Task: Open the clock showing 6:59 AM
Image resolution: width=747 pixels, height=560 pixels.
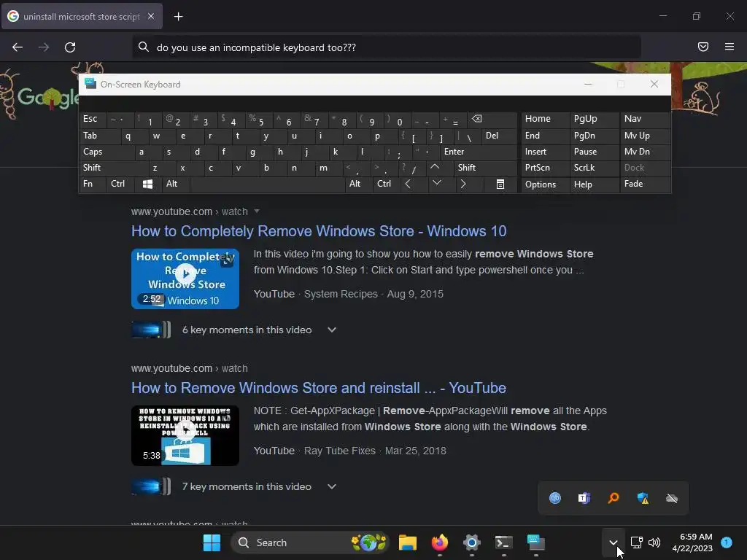Action: 692,542
